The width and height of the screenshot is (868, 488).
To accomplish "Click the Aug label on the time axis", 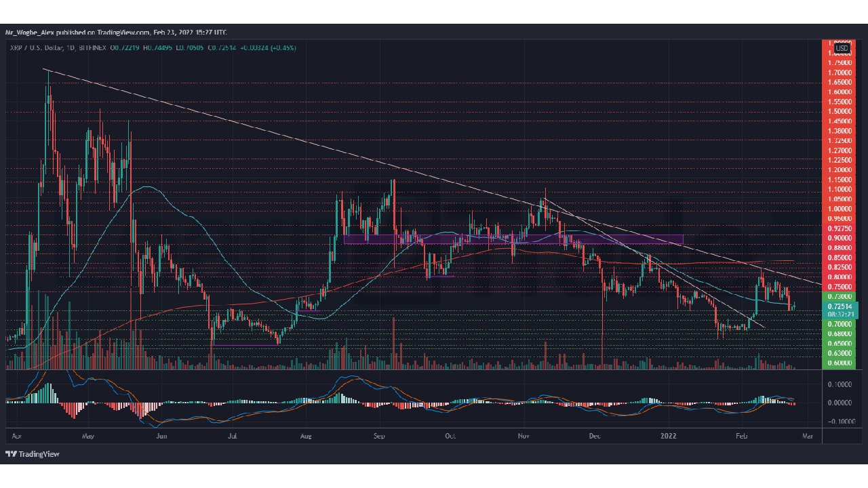I will pyautogui.click(x=306, y=437).
